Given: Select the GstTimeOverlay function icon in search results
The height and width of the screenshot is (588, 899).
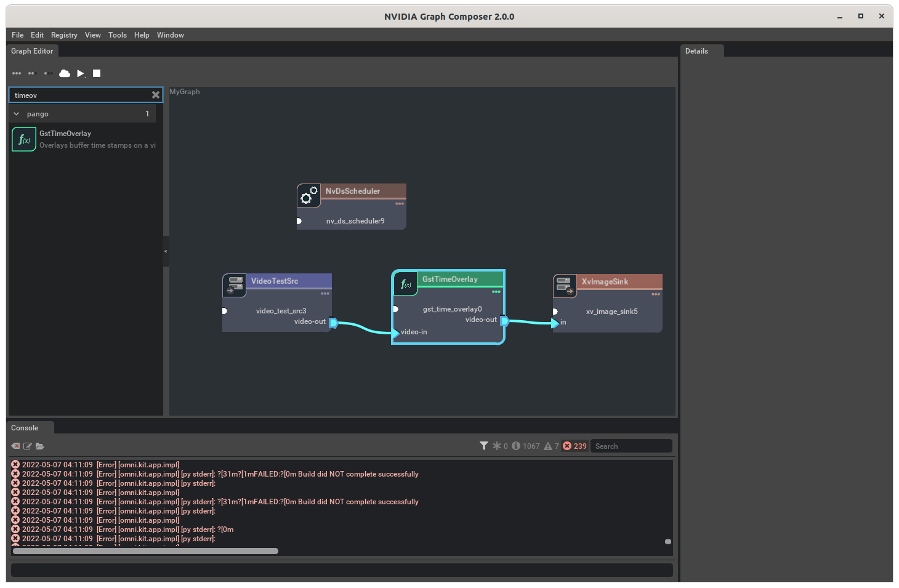Looking at the screenshot, I should 23,139.
